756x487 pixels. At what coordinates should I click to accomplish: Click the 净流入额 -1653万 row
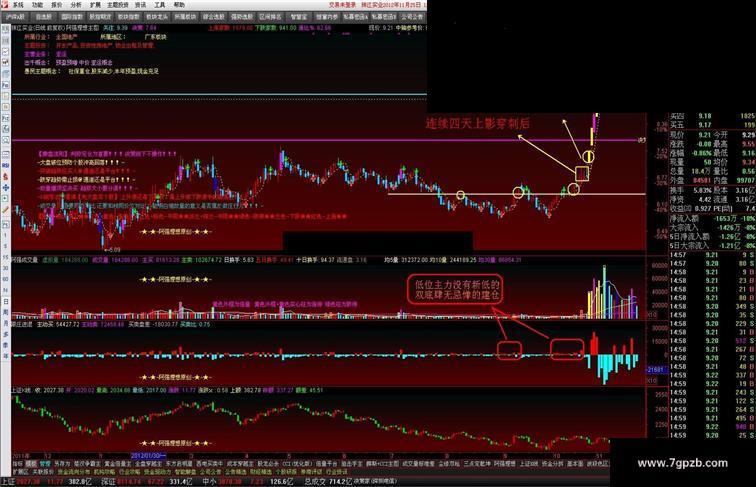point(713,218)
